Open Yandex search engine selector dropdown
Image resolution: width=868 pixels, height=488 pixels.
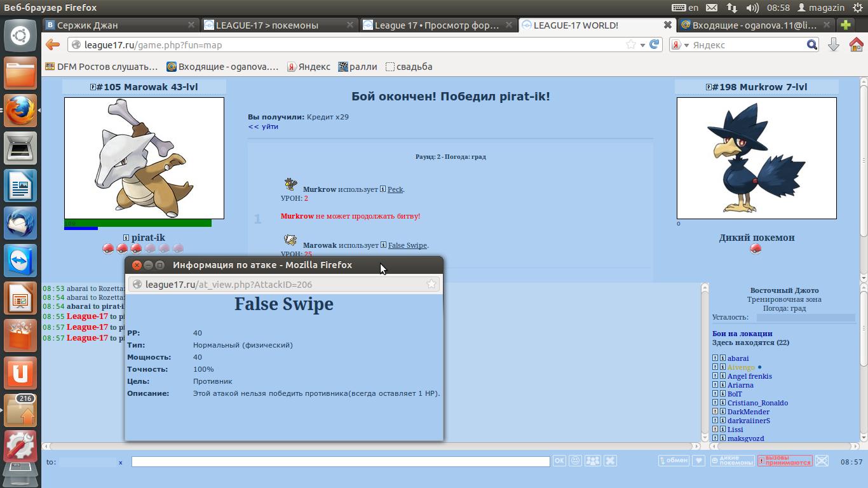pos(680,44)
